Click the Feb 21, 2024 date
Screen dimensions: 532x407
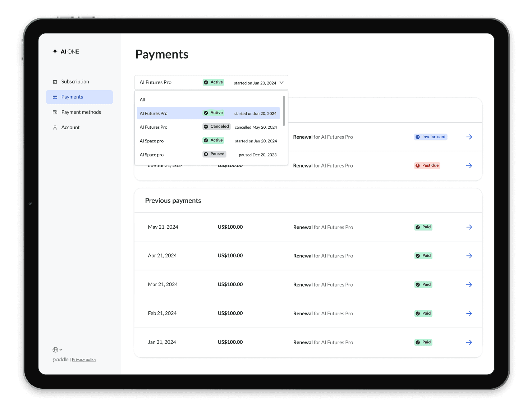point(162,314)
